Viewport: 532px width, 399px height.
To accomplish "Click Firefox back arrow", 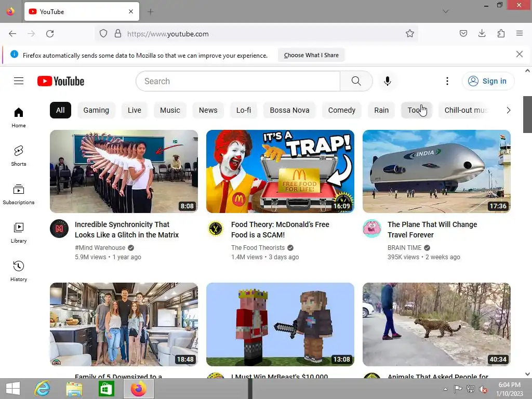I will pyautogui.click(x=12, y=34).
